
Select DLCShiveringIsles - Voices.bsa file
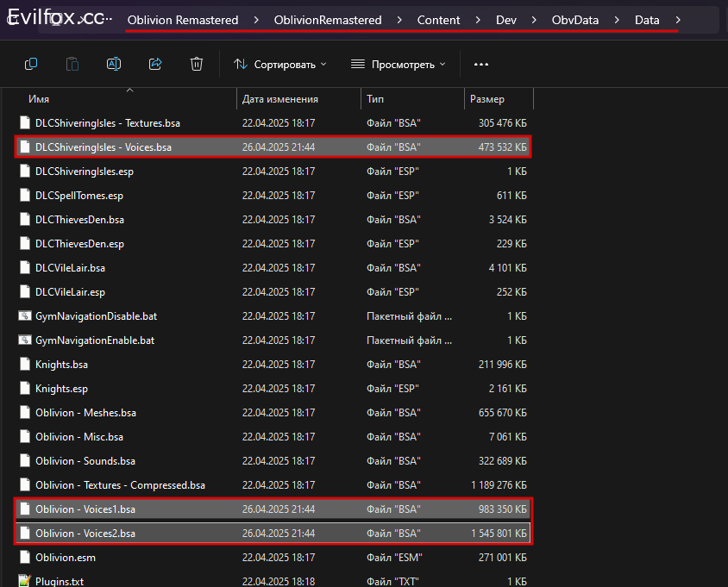click(273, 147)
